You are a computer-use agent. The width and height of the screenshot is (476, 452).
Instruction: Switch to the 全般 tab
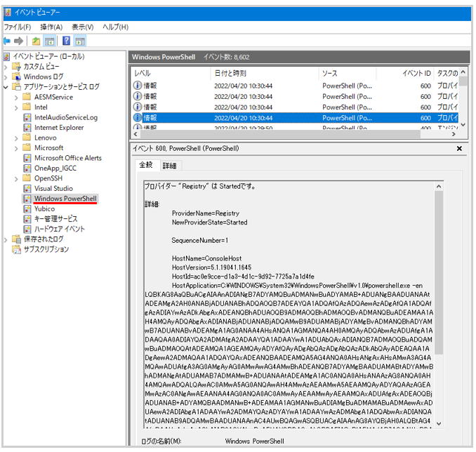click(146, 165)
